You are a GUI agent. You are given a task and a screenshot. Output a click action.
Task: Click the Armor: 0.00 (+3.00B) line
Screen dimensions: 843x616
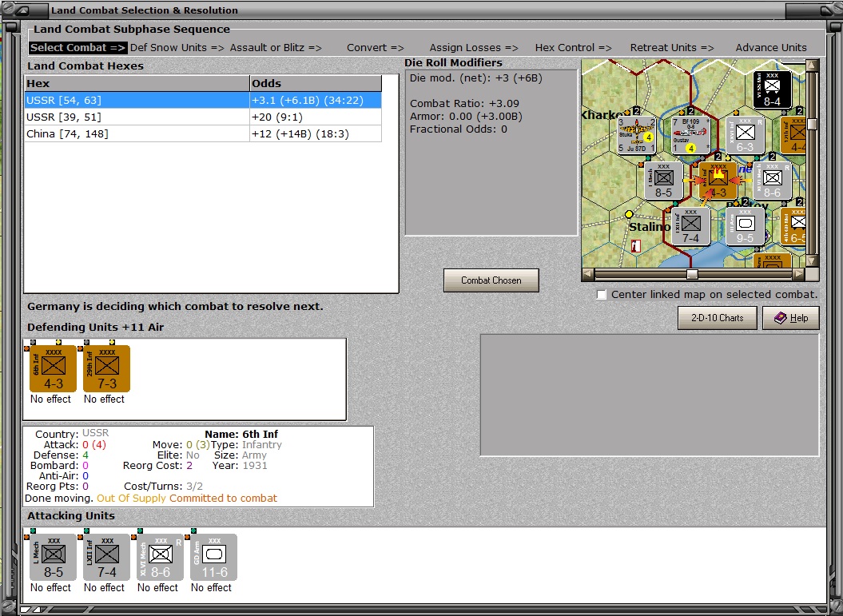pyautogui.click(x=466, y=116)
